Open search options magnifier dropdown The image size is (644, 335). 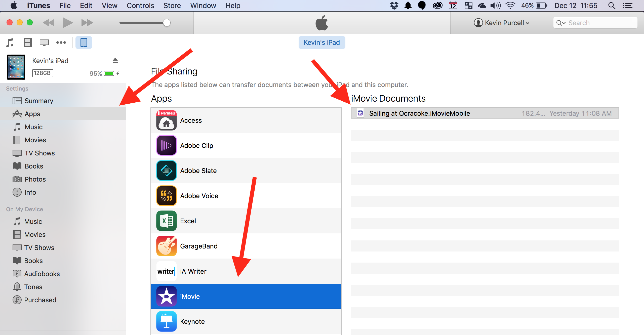(561, 23)
